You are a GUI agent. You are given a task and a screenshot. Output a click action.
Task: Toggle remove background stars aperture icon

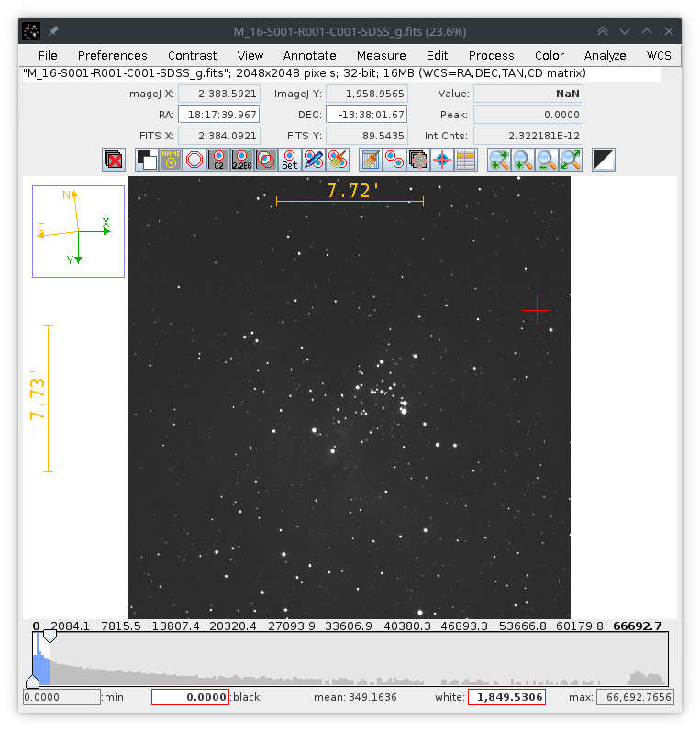point(266,160)
